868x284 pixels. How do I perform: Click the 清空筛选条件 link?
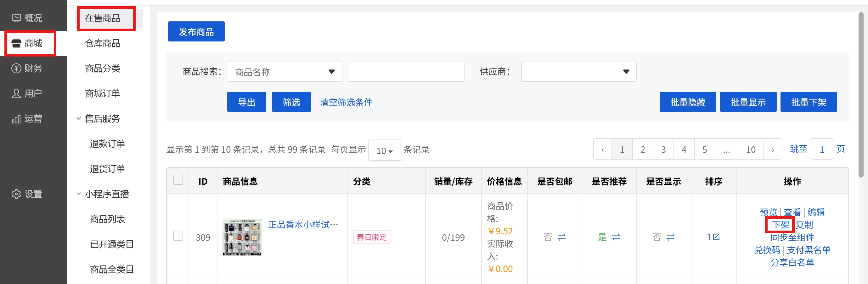coord(346,102)
